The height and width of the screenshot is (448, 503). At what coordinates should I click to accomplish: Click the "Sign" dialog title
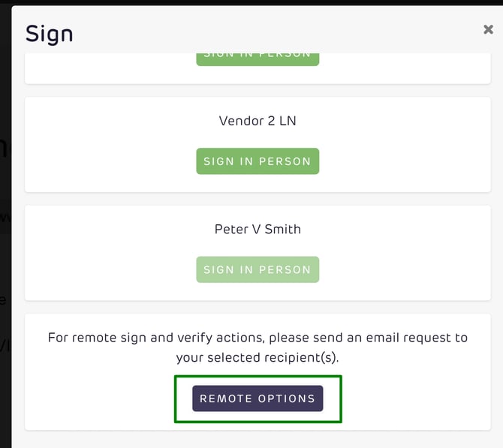point(50,34)
